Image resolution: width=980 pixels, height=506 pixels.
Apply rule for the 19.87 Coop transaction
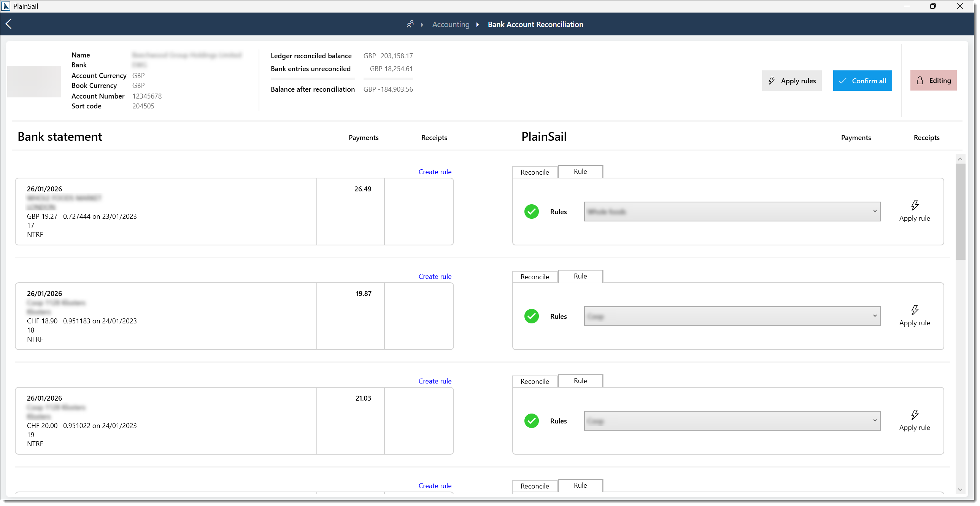pos(915,316)
